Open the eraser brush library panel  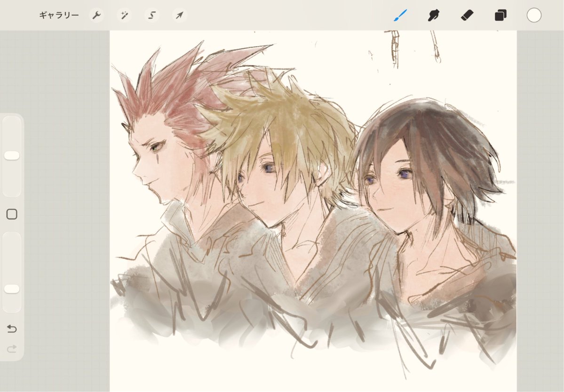pyautogui.click(x=467, y=15)
